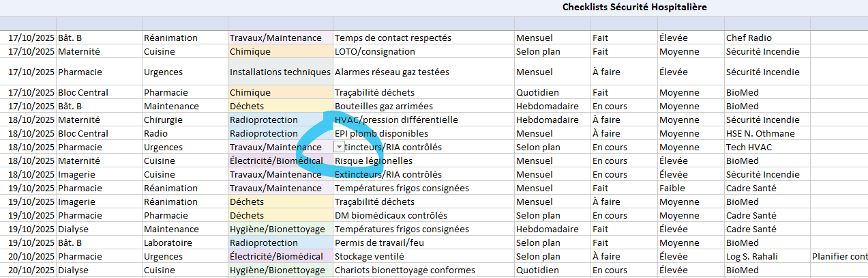The image size is (868, 278).
Task: Click the 'EPI plomb disponibles' cell
Action: pyautogui.click(x=381, y=133)
